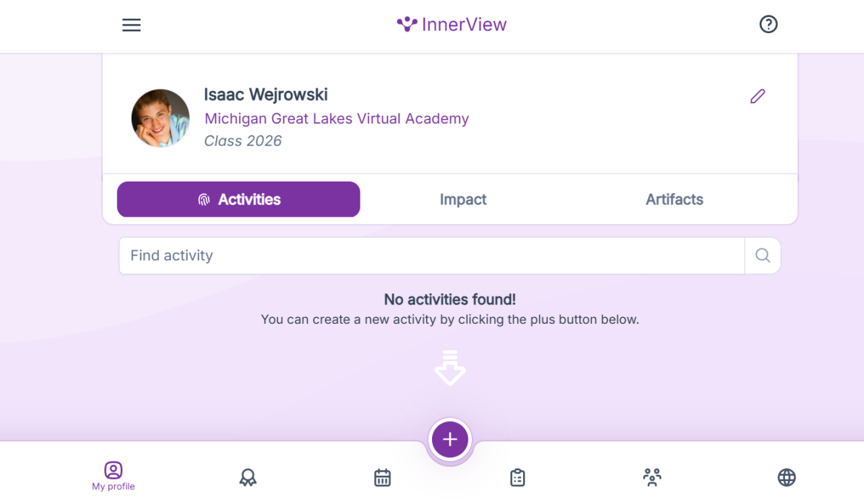The height and width of the screenshot is (504, 864).
Task: Open the globe section in bottom bar
Action: [x=786, y=478]
